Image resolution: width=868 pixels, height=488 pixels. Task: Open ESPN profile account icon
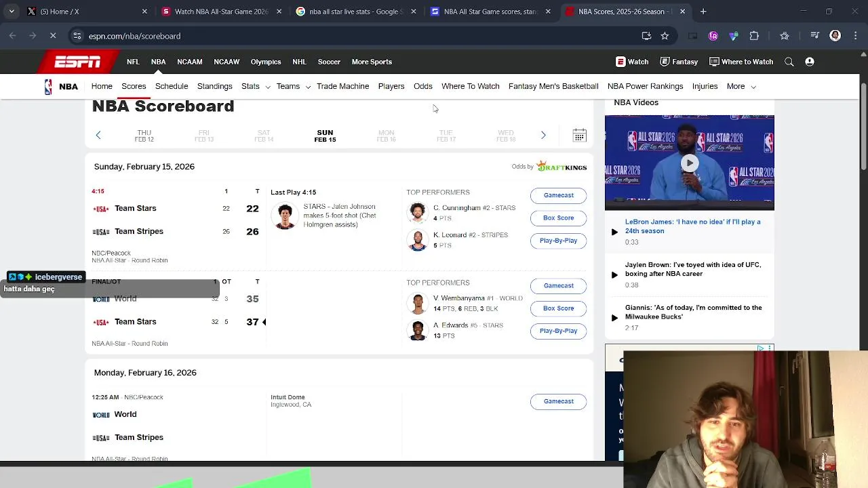click(810, 62)
